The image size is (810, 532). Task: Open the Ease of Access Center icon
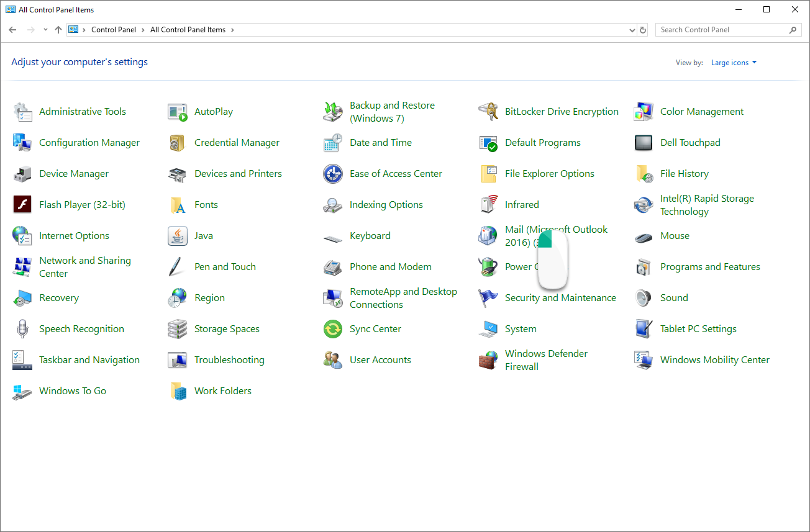click(x=333, y=174)
